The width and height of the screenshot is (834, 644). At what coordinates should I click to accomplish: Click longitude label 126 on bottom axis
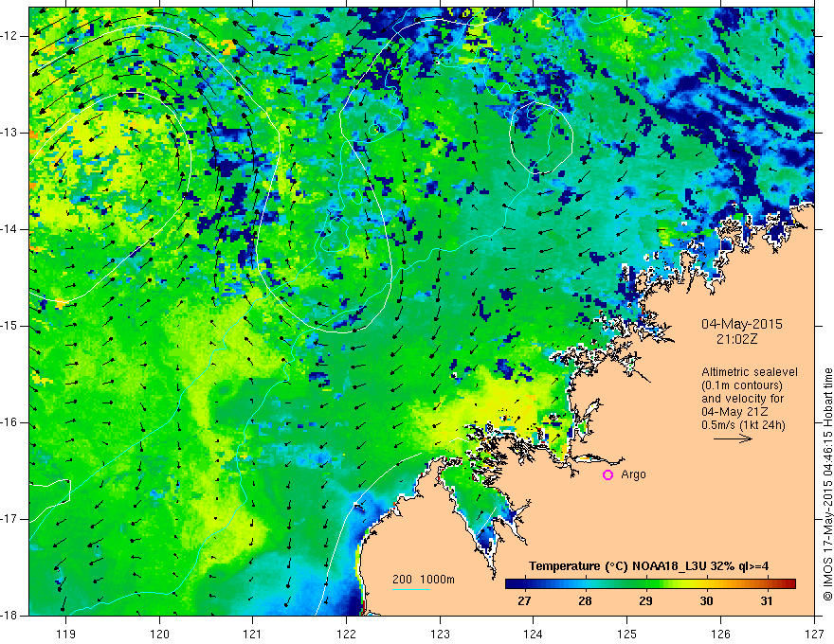720,634
